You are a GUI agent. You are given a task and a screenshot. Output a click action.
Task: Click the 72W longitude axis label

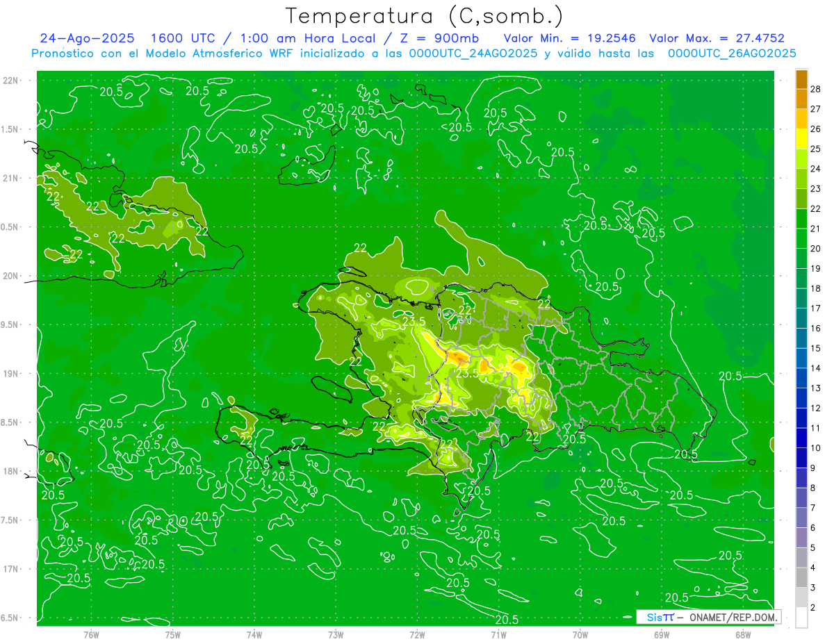(x=417, y=634)
